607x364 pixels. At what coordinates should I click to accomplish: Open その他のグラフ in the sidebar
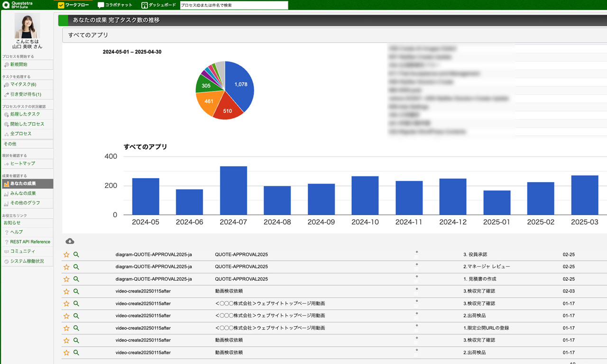tap(25, 203)
